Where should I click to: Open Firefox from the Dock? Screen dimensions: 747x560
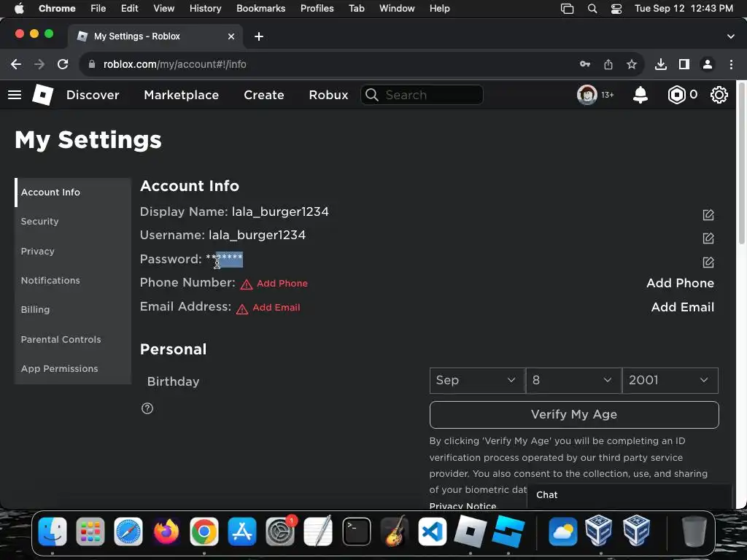166,532
